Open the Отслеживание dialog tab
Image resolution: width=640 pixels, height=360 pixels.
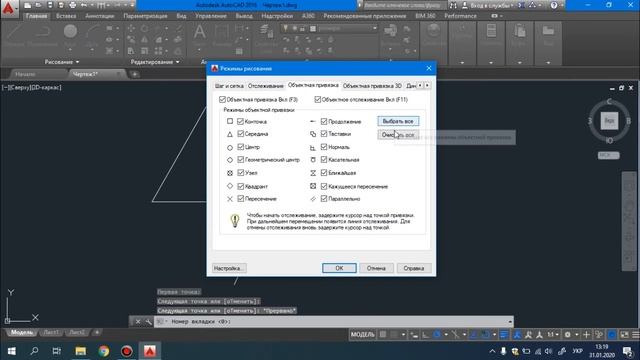[266, 86]
